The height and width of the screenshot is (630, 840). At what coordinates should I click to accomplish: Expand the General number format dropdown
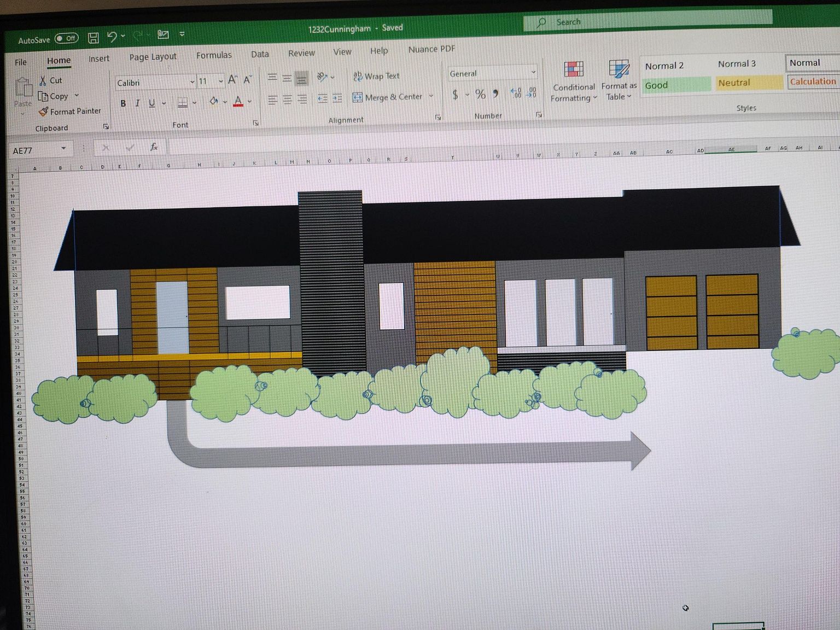tap(533, 72)
